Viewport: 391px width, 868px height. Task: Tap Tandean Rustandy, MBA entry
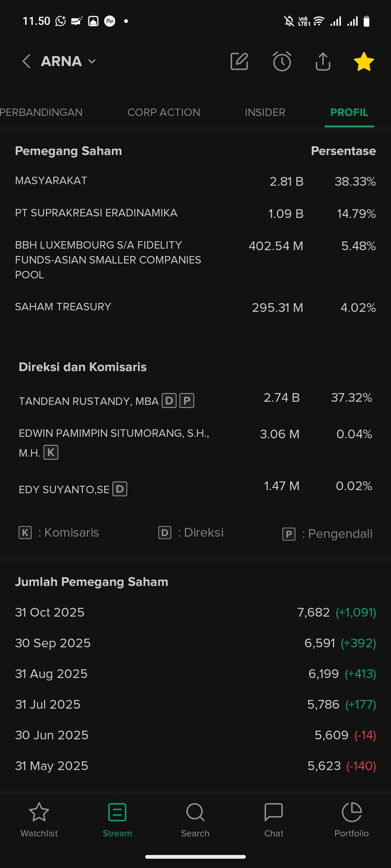pos(89,401)
